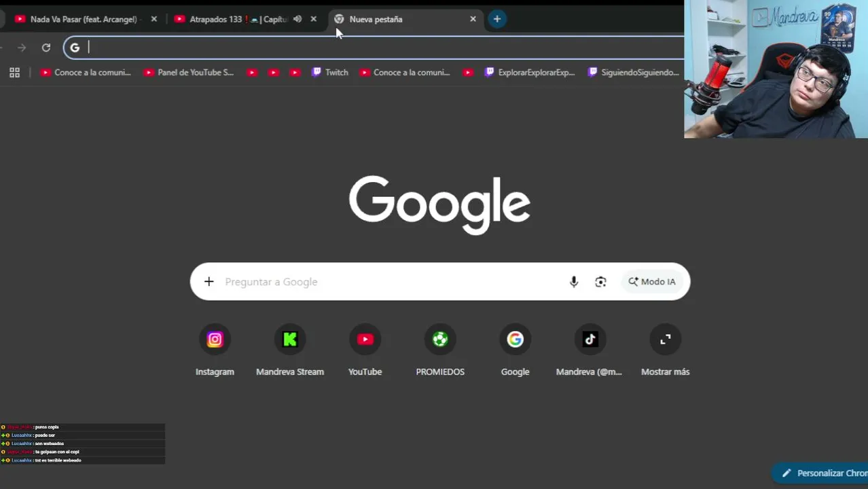Click the plus icon in search box
Image resolution: width=868 pixels, height=489 pixels.
209,282
